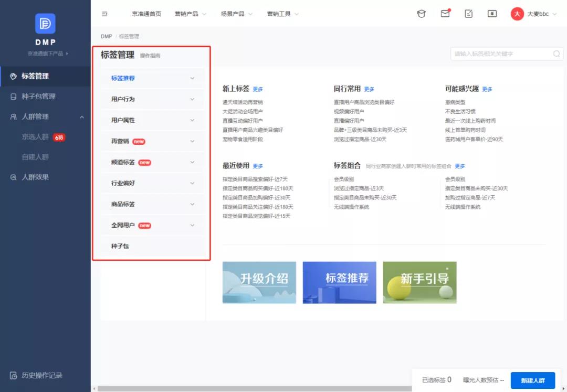Open the 操作指南 link
567x392 pixels.
[150, 56]
